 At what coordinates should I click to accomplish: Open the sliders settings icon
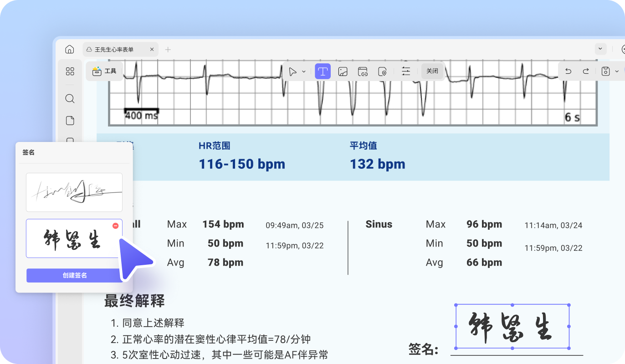click(406, 71)
